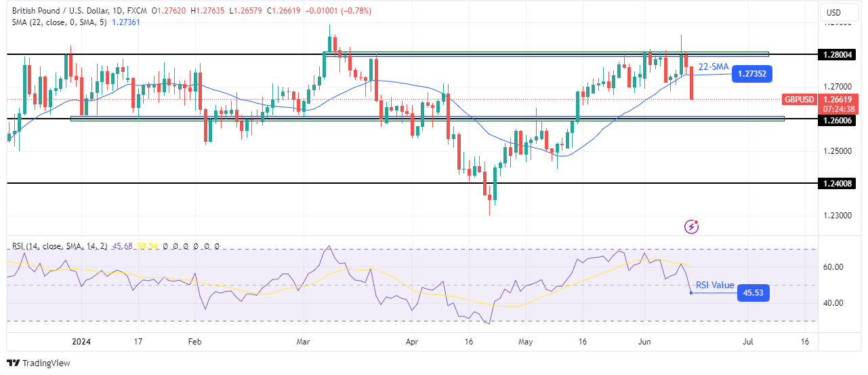Screen dimensions: 868x375
Task: Click the blue 22-SMA value label 1.27352
Action: click(x=752, y=74)
